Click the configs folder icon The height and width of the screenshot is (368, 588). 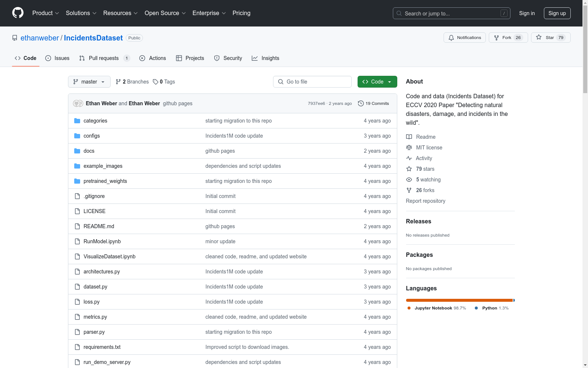pos(77,136)
